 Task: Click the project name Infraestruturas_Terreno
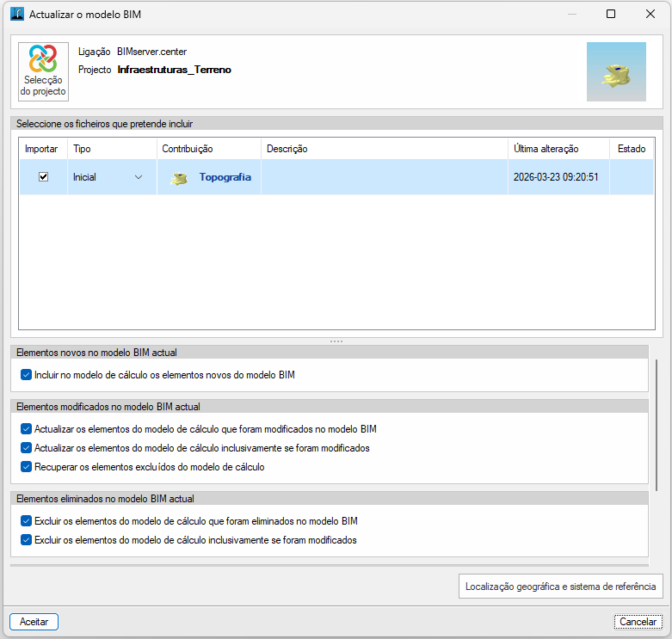click(x=174, y=70)
